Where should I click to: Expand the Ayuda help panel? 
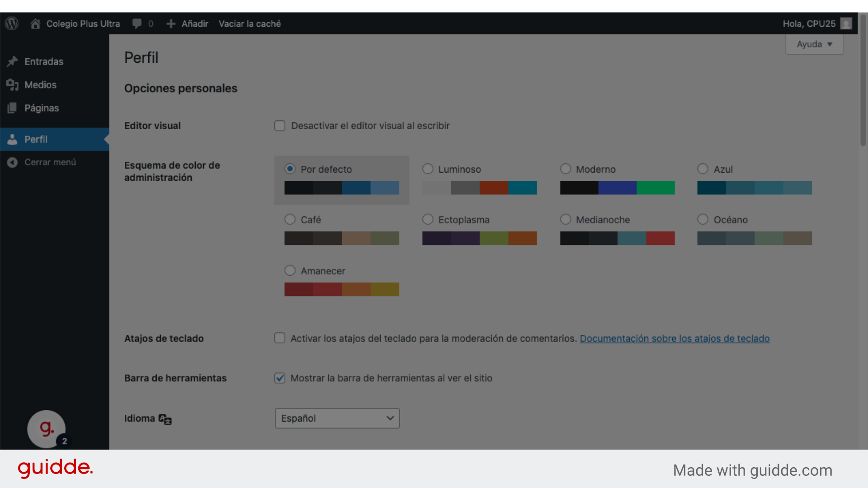(815, 44)
